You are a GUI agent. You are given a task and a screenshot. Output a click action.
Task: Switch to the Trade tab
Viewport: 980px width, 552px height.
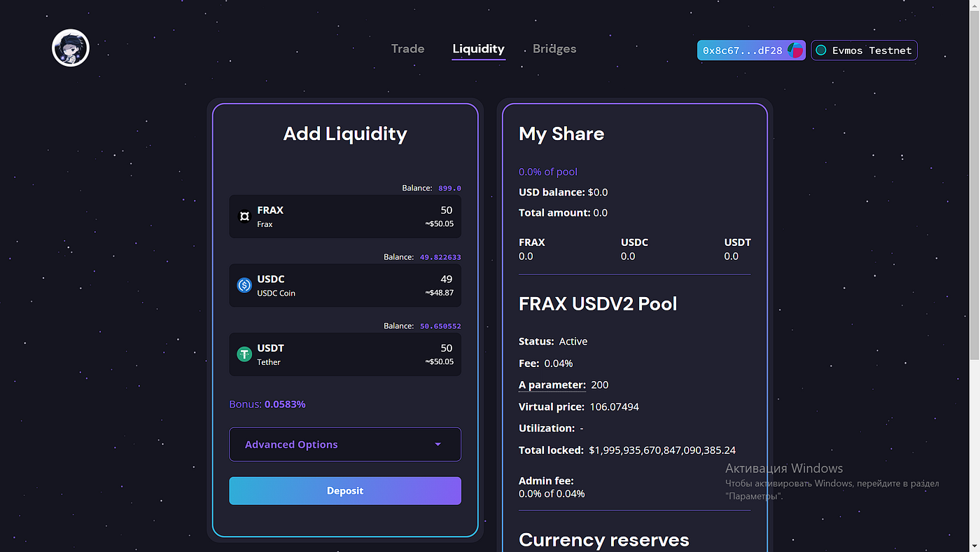(408, 48)
